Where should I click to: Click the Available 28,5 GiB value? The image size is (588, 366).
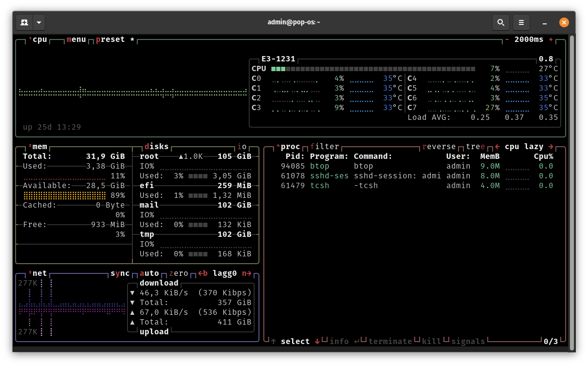(106, 186)
